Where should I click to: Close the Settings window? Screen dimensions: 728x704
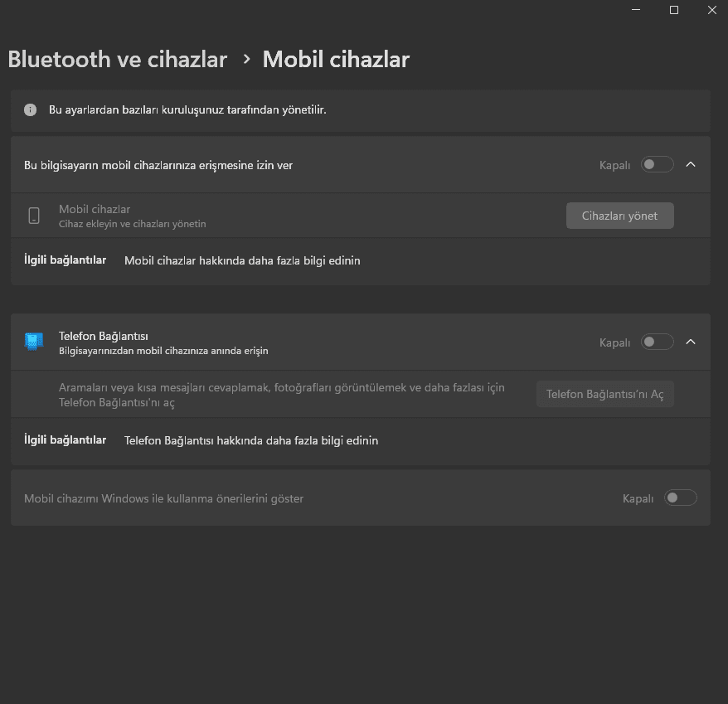pyautogui.click(x=711, y=10)
